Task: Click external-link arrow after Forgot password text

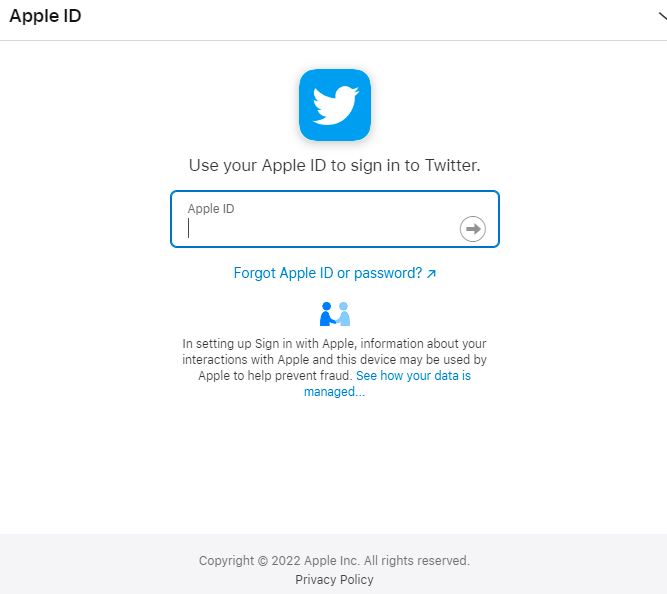Action: click(431, 274)
